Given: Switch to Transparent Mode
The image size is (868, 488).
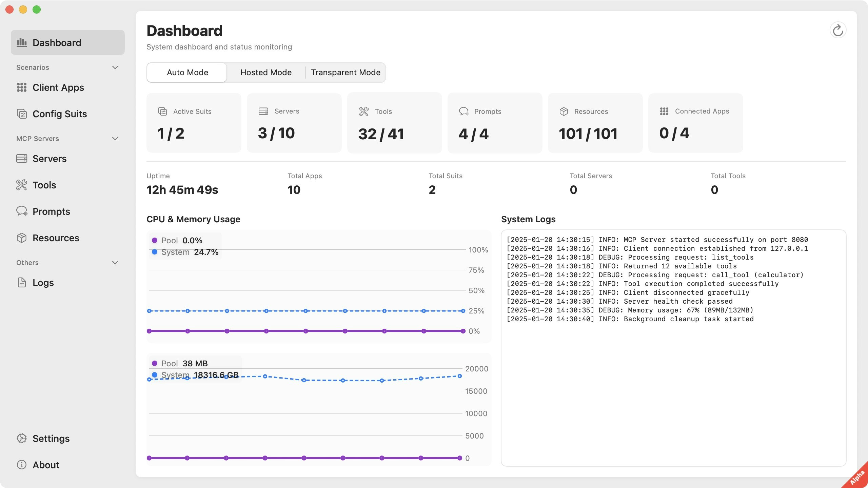Looking at the screenshot, I should (346, 72).
